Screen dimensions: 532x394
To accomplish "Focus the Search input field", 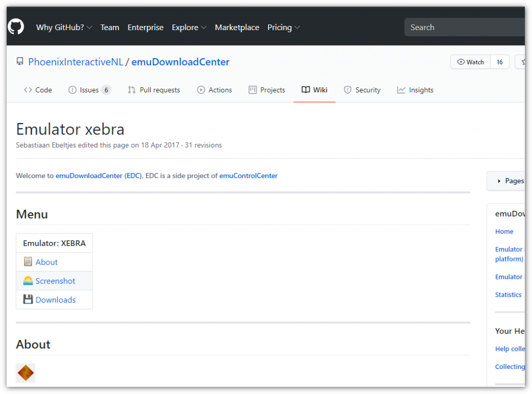I will pyautogui.click(x=464, y=27).
